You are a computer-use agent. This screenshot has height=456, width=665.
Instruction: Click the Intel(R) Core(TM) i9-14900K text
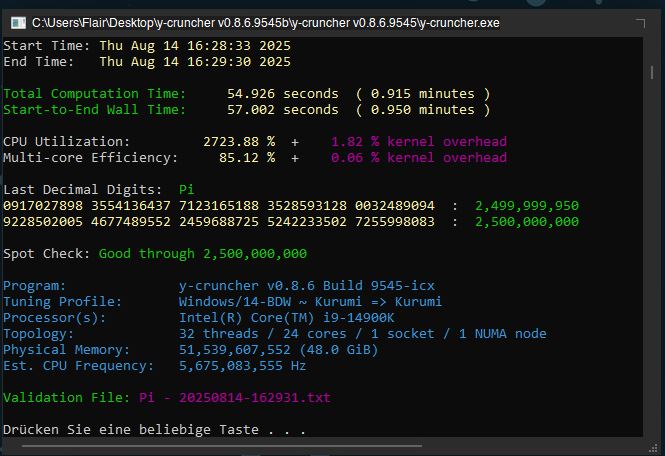pos(287,318)
